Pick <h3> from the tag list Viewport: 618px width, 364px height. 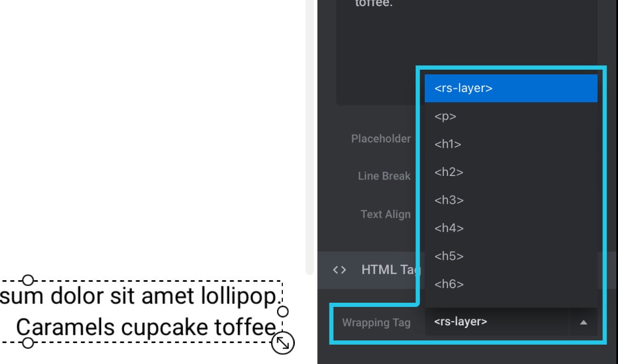(x=511, y=200)
